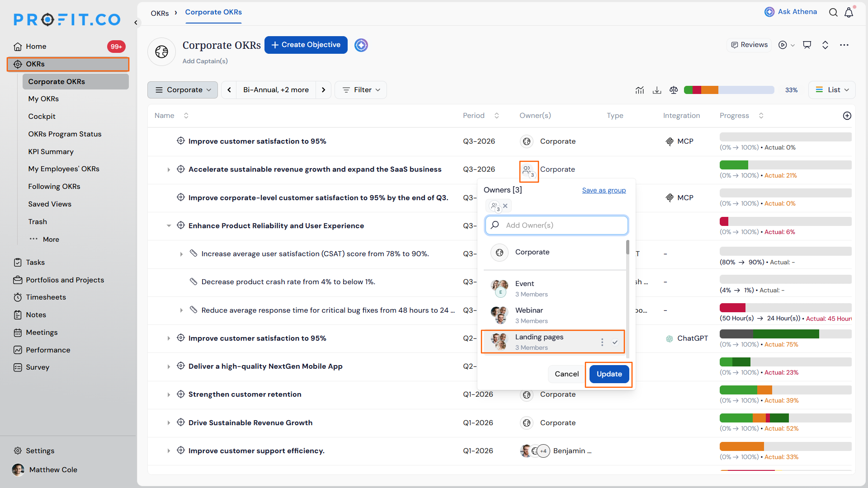Screen dimensions: 868x488
Task: Go to Cockpit menu item
Action: pyautogui.click(x=42, y=117)
